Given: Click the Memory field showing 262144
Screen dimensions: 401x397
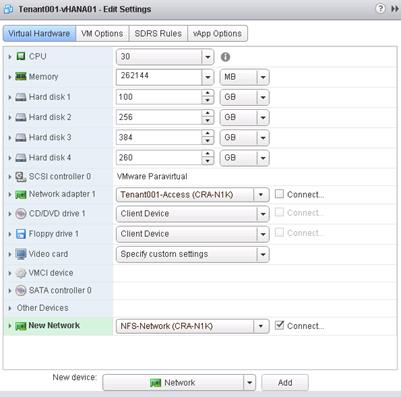Looking at the screenshot, I should (x=159, y=77).
